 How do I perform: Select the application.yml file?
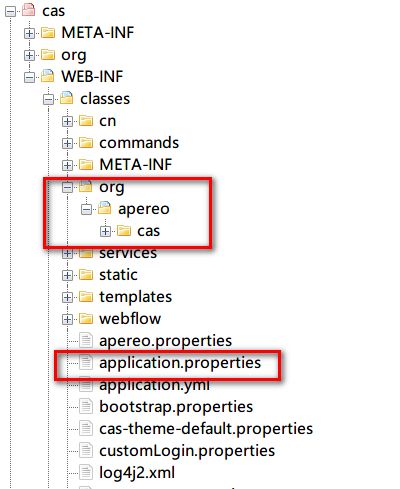point(154,385)
